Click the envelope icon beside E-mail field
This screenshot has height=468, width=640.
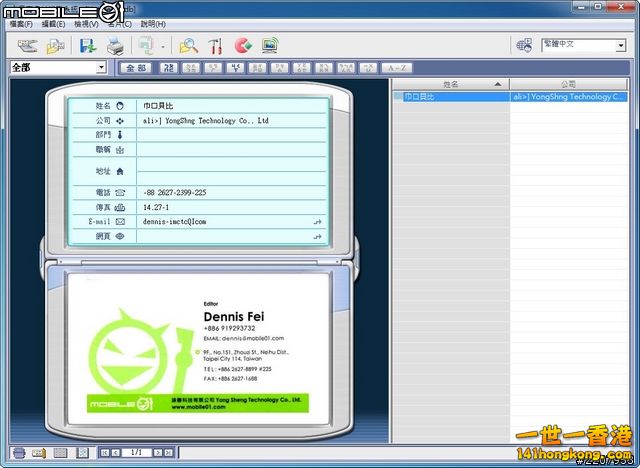120,221
